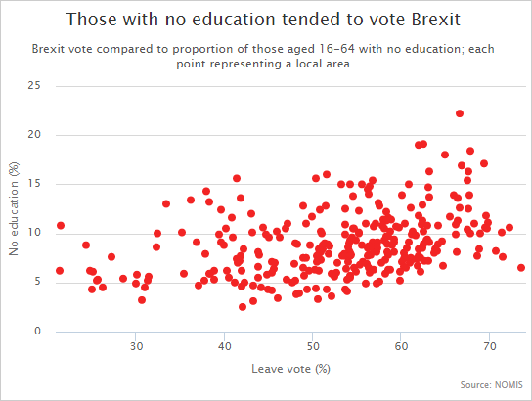Click the Source: NOMIS credit text
The image size is (532, 401).
491,385
